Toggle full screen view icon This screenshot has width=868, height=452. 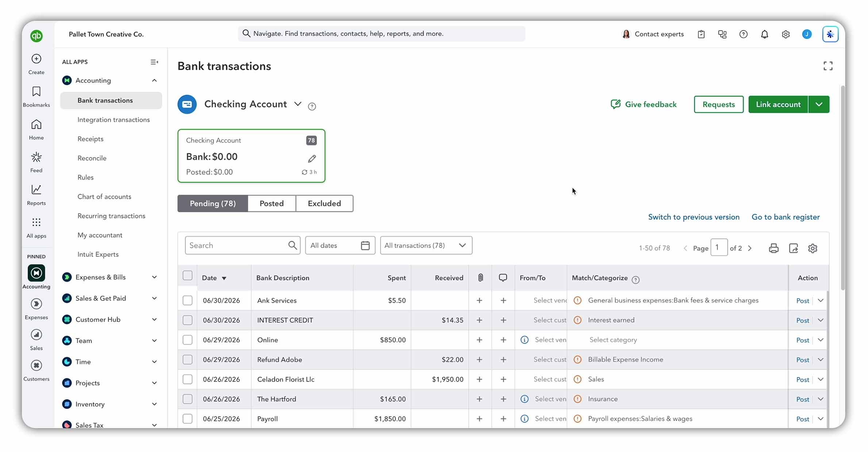(828, 66)
